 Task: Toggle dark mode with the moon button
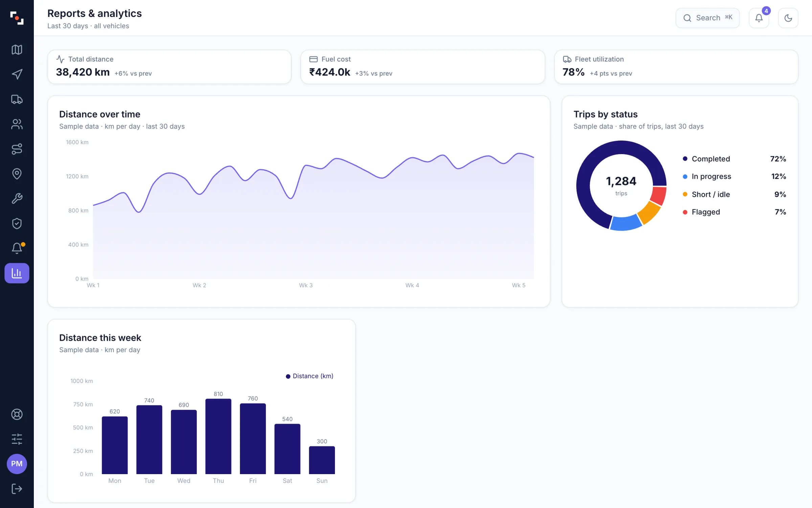[788, 18]
